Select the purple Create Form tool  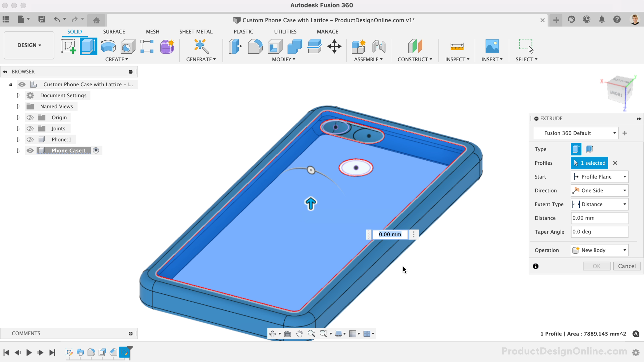click(167, 46)
